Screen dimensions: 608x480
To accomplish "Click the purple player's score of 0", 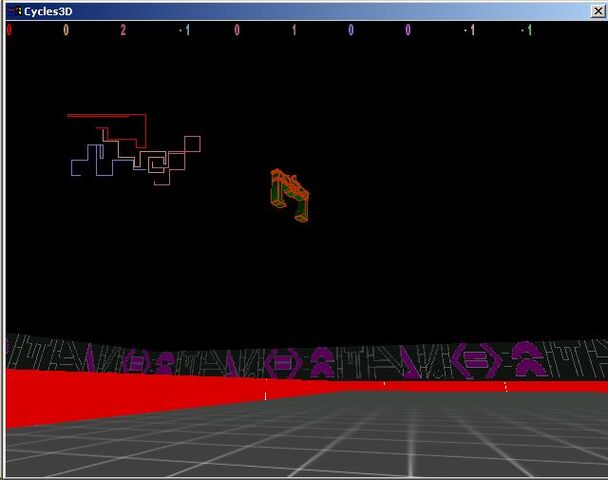I will pos(408,30).
